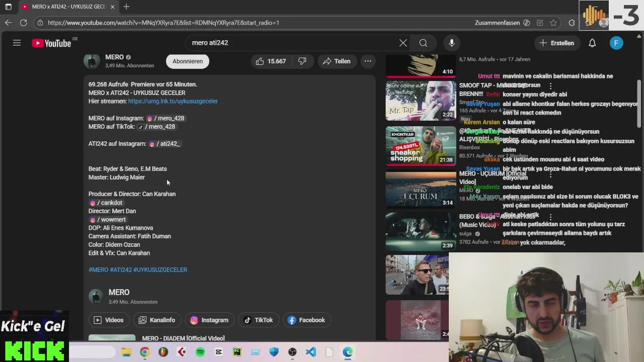Viewport: 644px width, 362px height.
Task: Open split screen icon in address bar
Action: tap(540, 23)
